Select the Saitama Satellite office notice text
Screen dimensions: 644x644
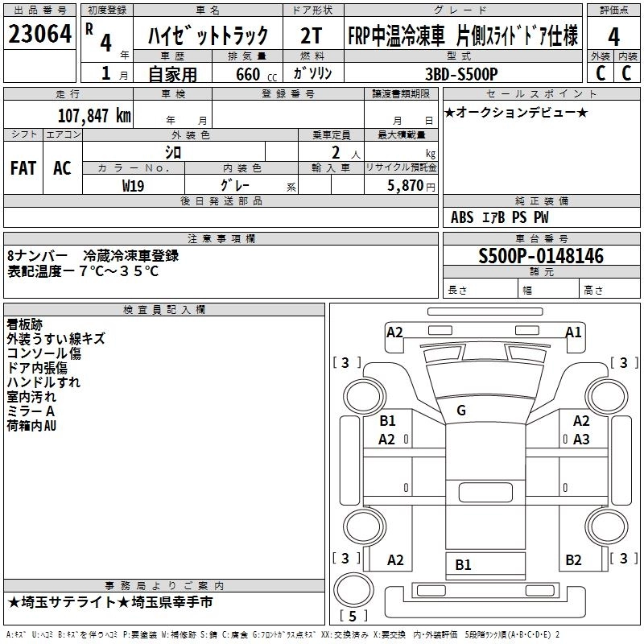[x=110, y=602]
